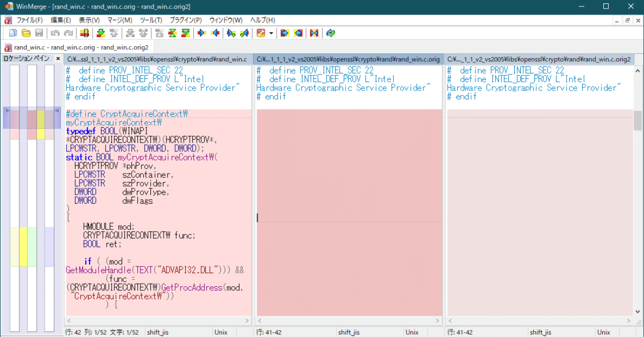This screenshot has height=337, width=644.
Task: Click left pane horizontal scrollbar right arrow
Action: [248, 320]
